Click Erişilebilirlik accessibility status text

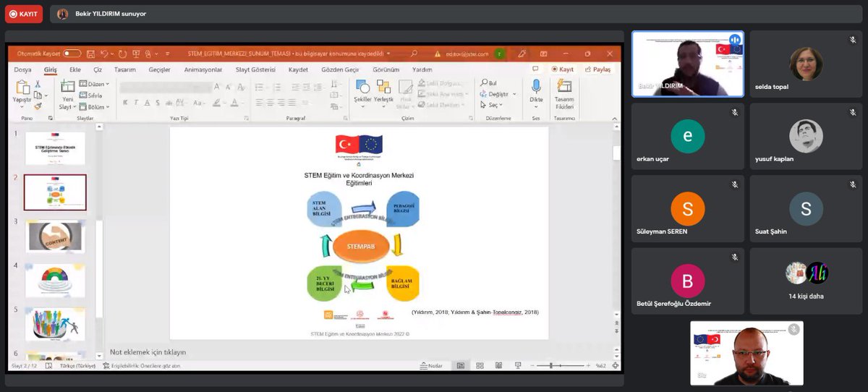tap(141, 366)
